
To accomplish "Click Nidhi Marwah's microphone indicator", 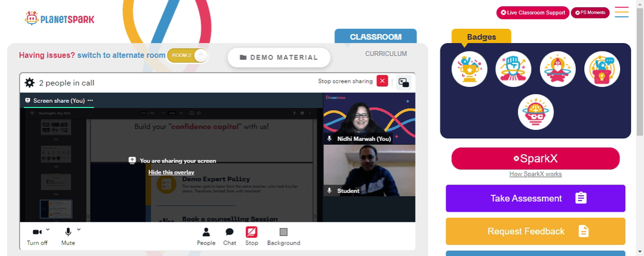I will (x=329, y=139).
